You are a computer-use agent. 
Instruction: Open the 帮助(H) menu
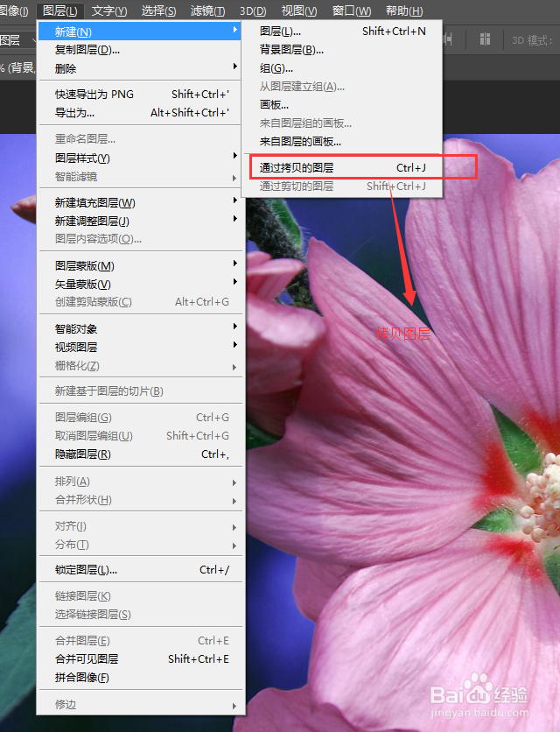[404, 11]
